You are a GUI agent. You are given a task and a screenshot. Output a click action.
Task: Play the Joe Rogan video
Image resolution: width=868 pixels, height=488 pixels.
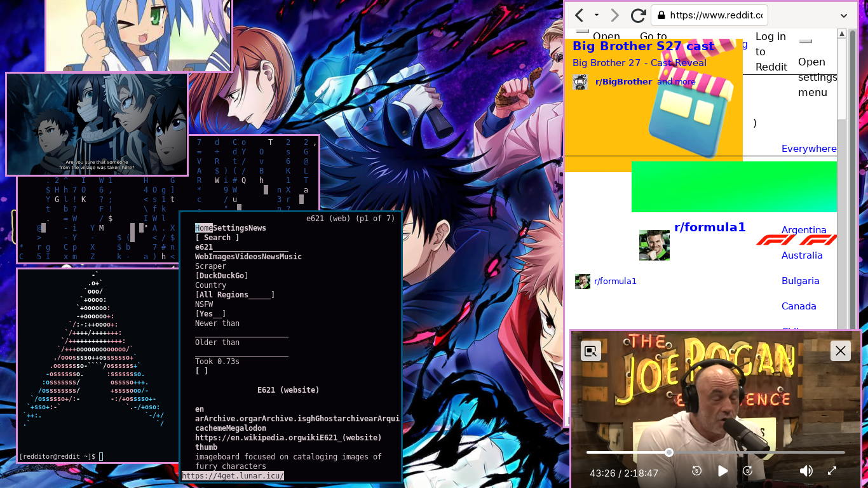click(x=722, y=471)
